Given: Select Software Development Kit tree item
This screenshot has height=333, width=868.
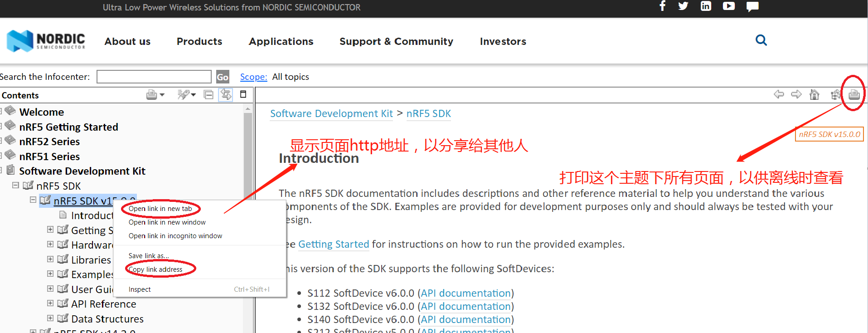Looking at the screenshot, I should [82, 171].
